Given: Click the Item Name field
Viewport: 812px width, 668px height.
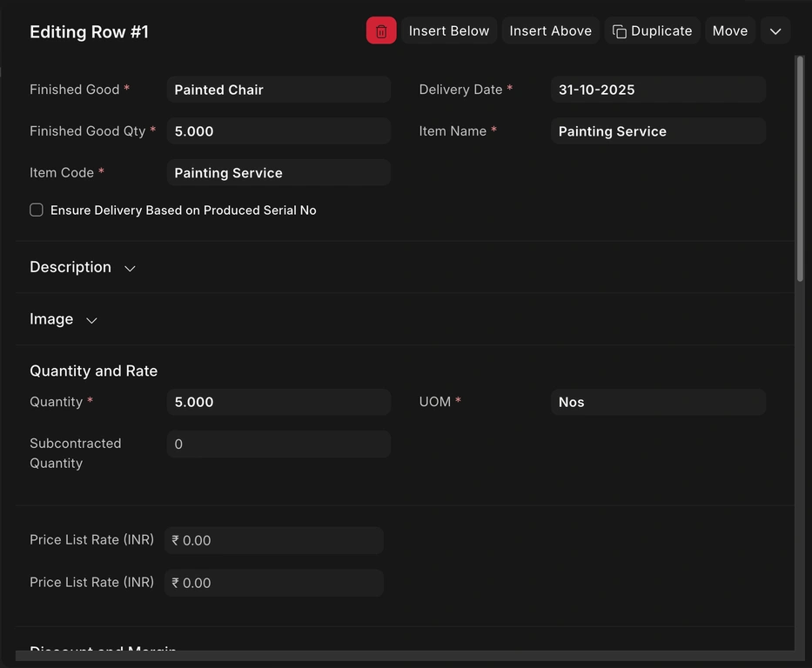Looking at the screenshot, I should point(657,131).
